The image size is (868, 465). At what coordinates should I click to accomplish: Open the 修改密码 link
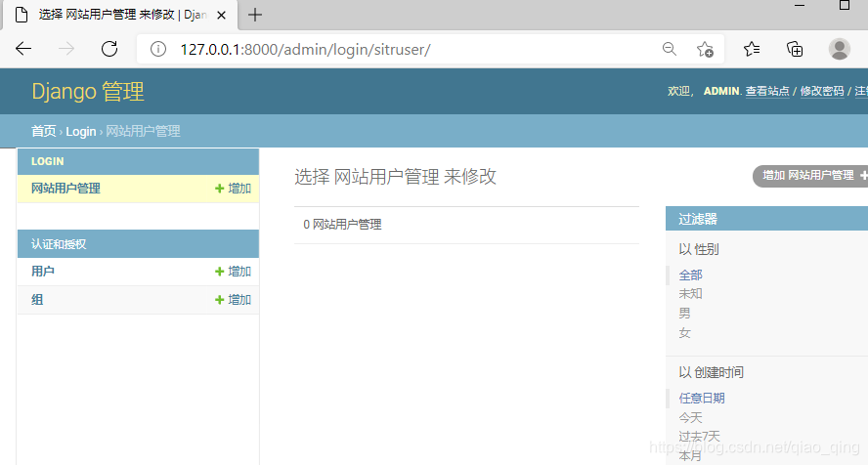[x=822, y=91]
